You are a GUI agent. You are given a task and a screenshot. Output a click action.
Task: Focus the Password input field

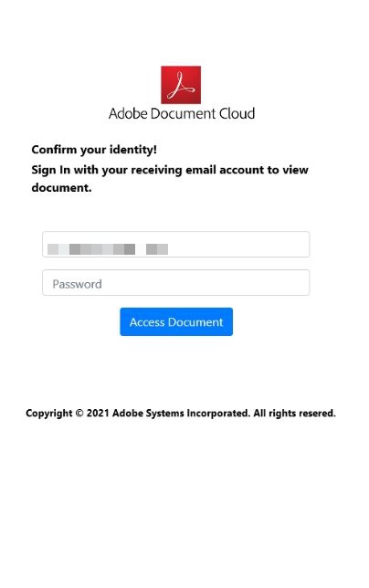click(x=176, y=282)
